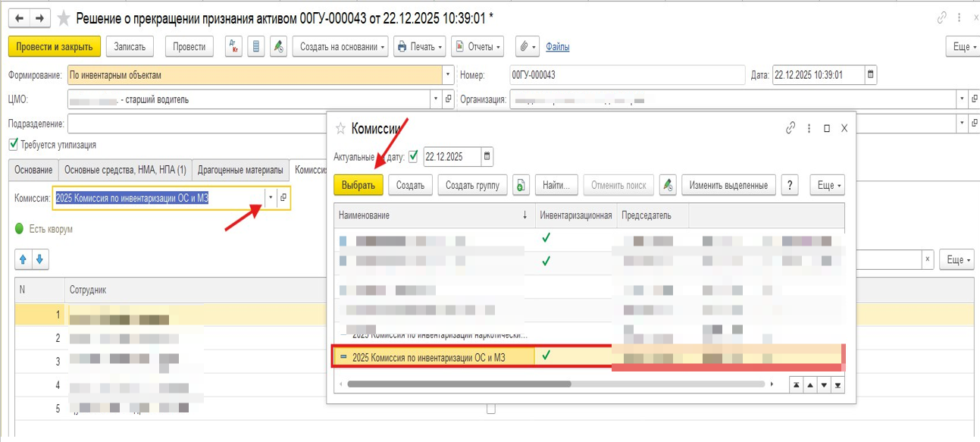The width and height of the screenshot is (980, 442).
Task: Open search with Найти... button
Action: 557,185
